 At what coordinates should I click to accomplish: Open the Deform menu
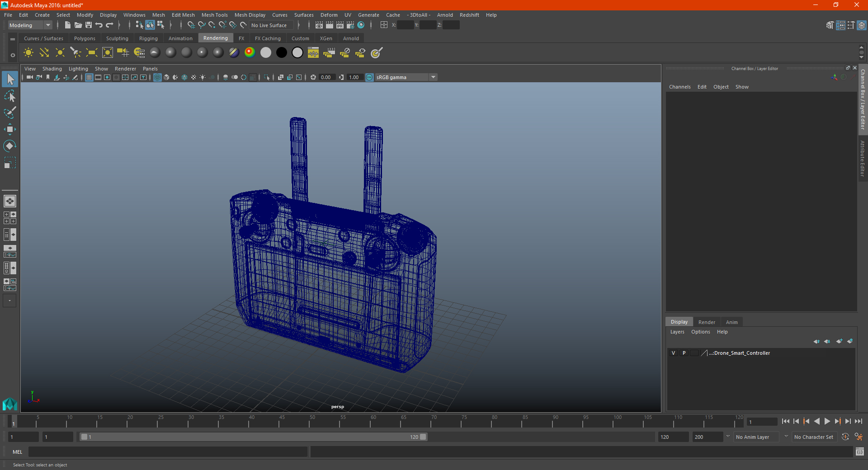click(x=329, y=15)
